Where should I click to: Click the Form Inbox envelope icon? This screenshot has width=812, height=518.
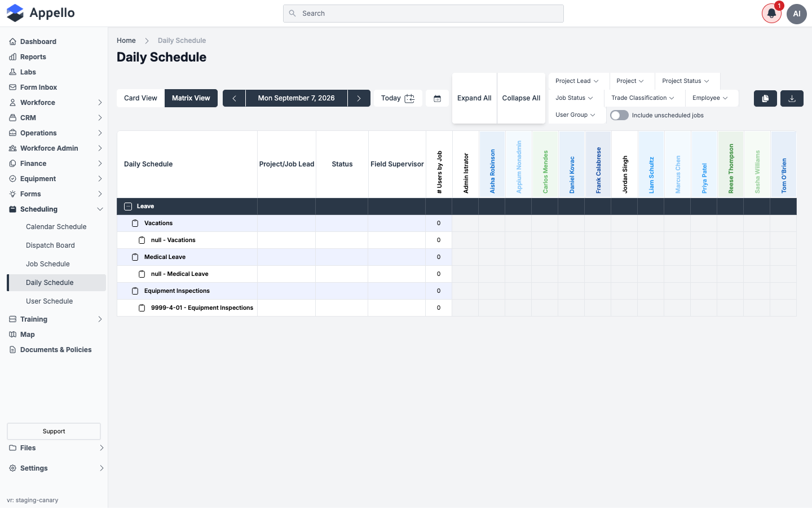(13, 87)
